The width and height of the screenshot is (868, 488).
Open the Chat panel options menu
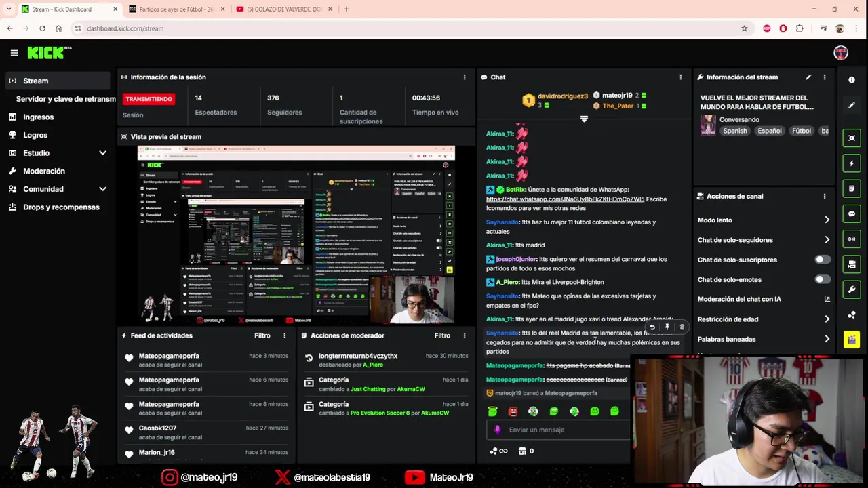pyautogui.click(x=681, y=77)
